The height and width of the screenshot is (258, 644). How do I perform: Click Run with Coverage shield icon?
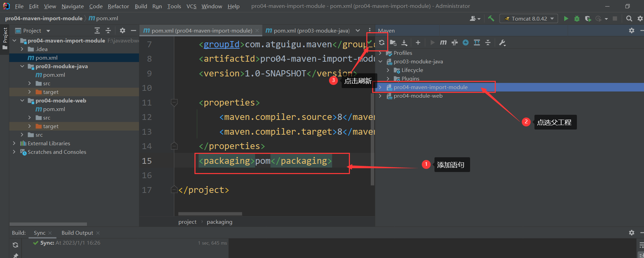click(x=588, y=19)
